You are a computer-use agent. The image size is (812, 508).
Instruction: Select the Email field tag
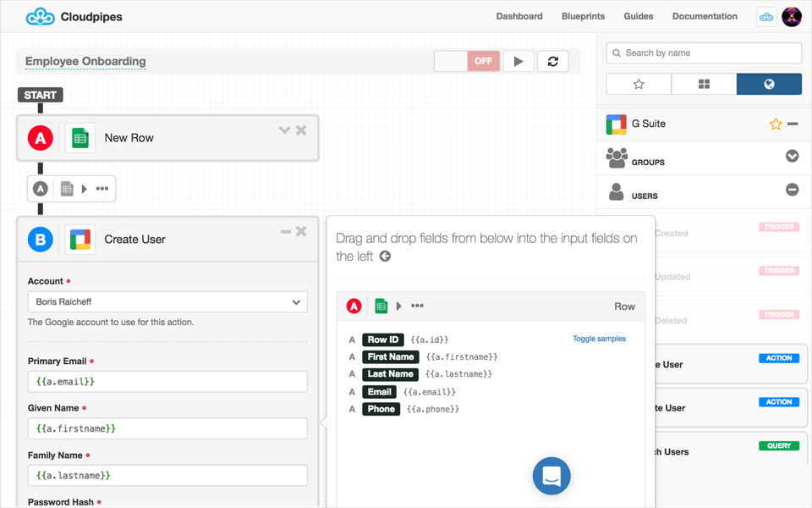point(379,392)
